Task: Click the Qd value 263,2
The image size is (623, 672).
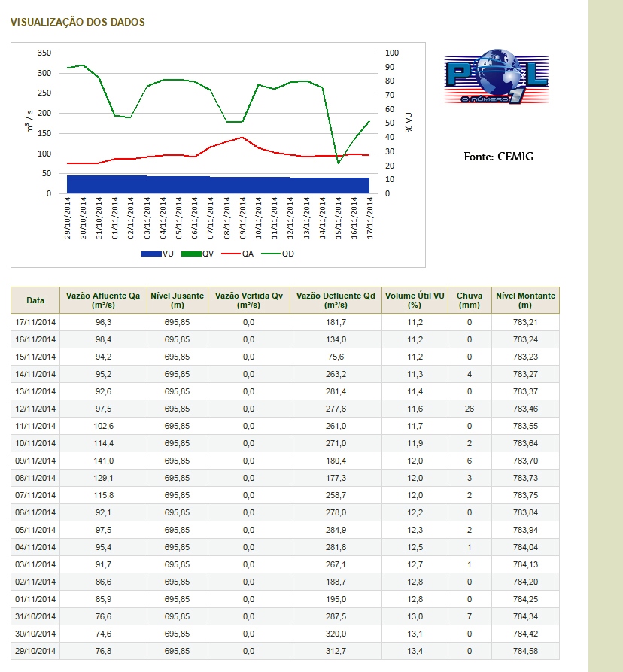Action: tap(336, 374)
